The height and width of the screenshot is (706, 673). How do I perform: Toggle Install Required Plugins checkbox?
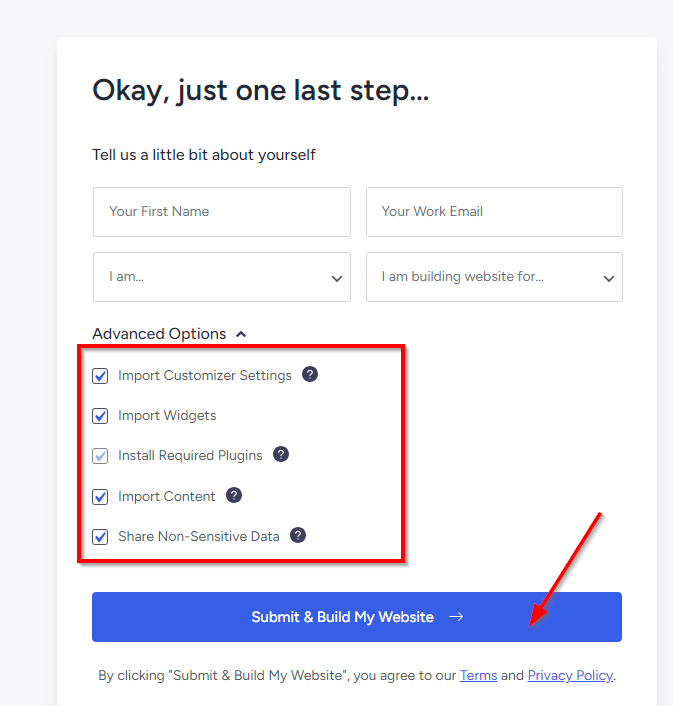[x=100, y=456]
